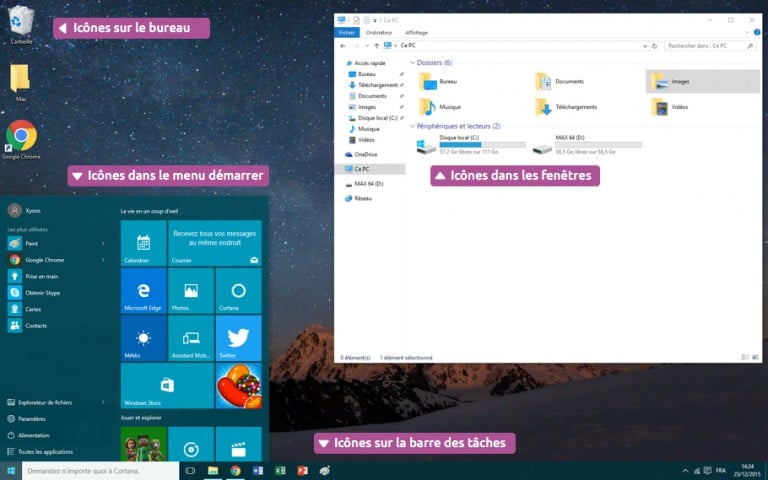Open the Windows Store tile

click(167, 385)
